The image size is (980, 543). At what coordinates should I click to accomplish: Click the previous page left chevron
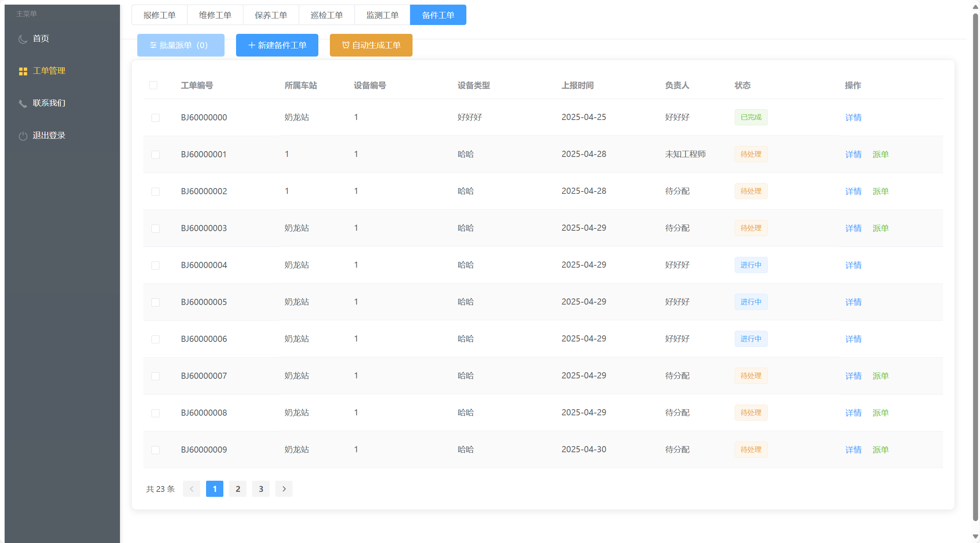click(x=191, y=489)
